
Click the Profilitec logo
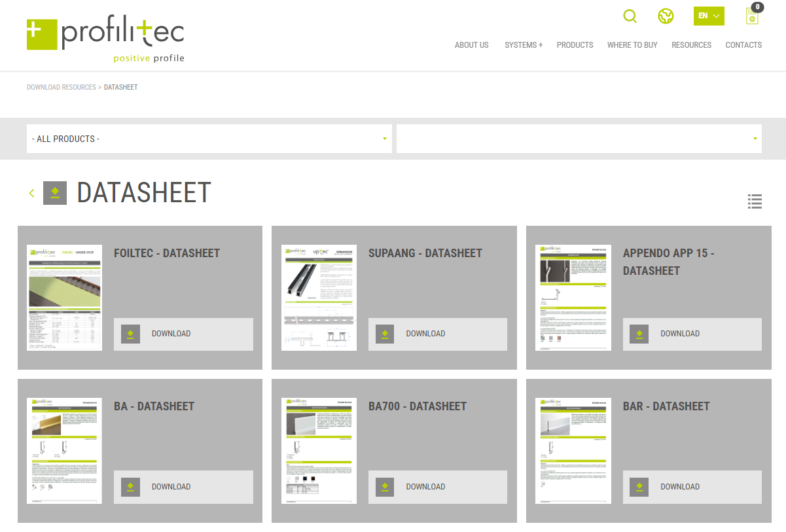tap(105, 40)
